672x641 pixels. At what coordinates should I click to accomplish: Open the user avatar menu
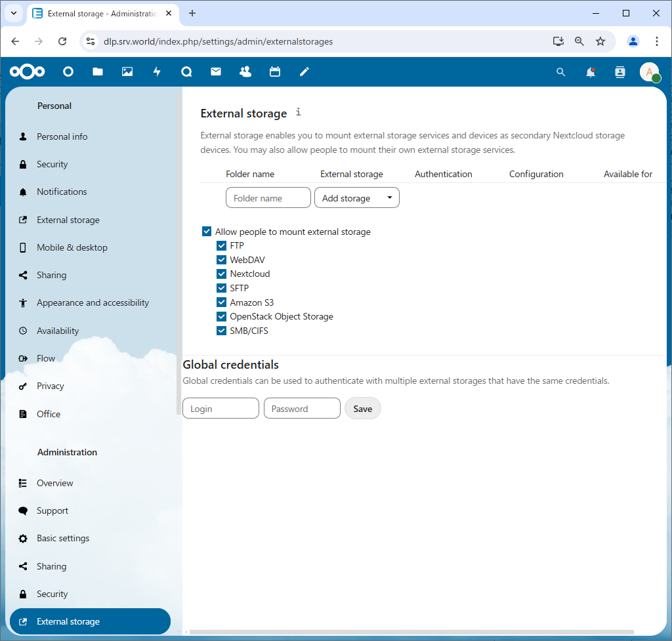649,72
